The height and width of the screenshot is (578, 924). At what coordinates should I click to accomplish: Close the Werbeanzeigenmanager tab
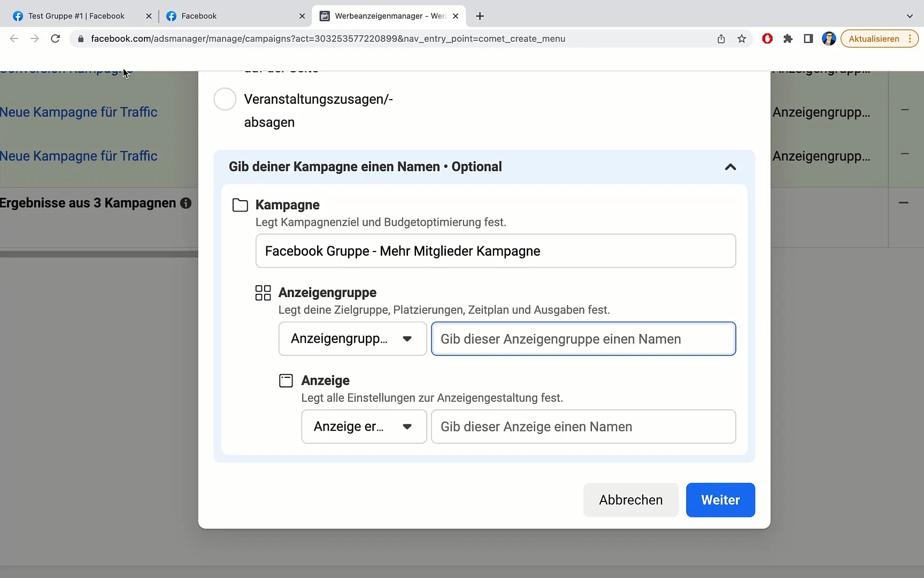[x=456, y=16]
